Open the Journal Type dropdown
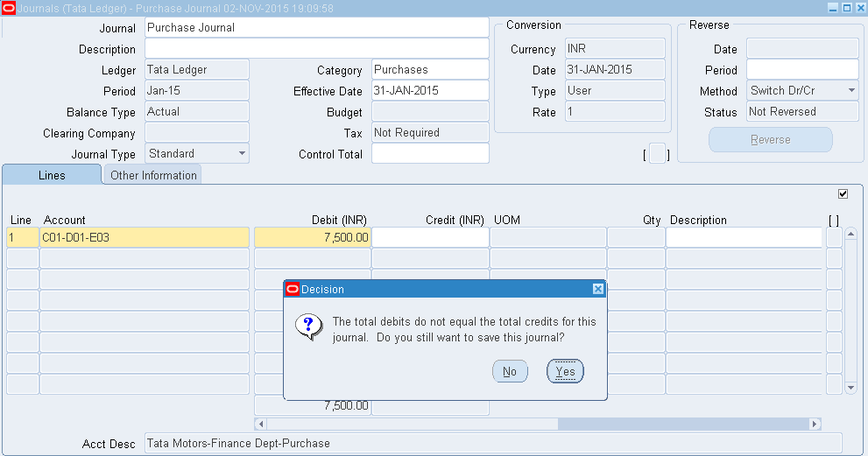The height and width of the screenshot is (456, 868). pyautogui.click(x=242, y=154)
